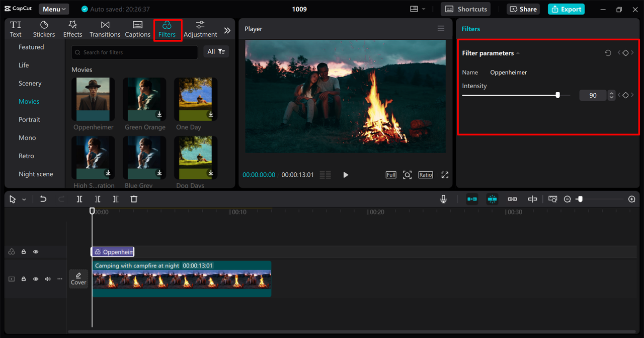
Task: Toggle clip linkage
Action: [512, 199]
